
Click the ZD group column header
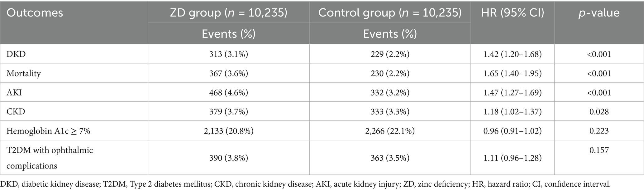228,13
